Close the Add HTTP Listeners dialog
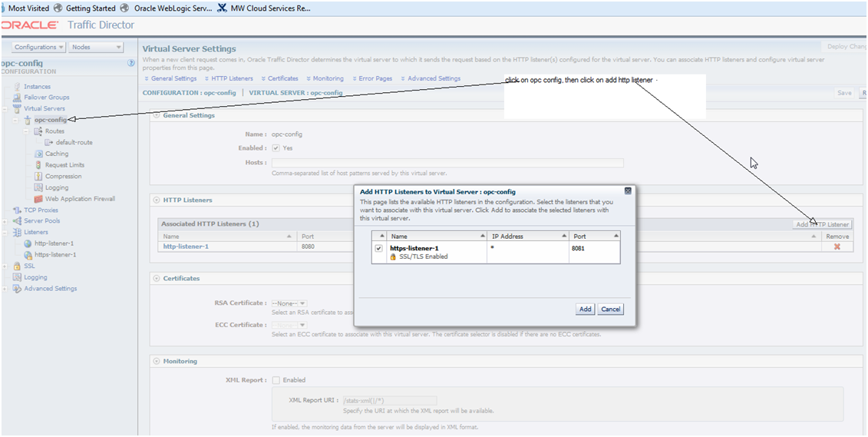The image size is (868, 437). pos(628,191)
